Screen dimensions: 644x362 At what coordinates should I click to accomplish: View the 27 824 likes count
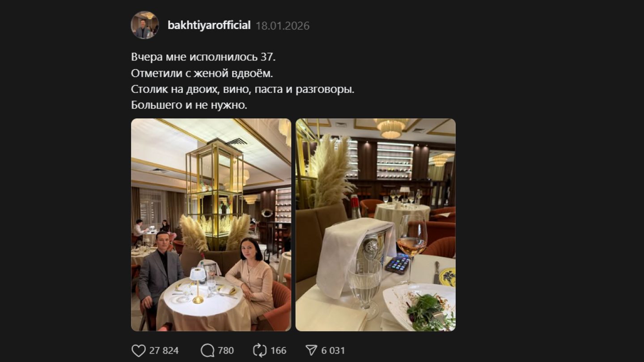[164, 350]
